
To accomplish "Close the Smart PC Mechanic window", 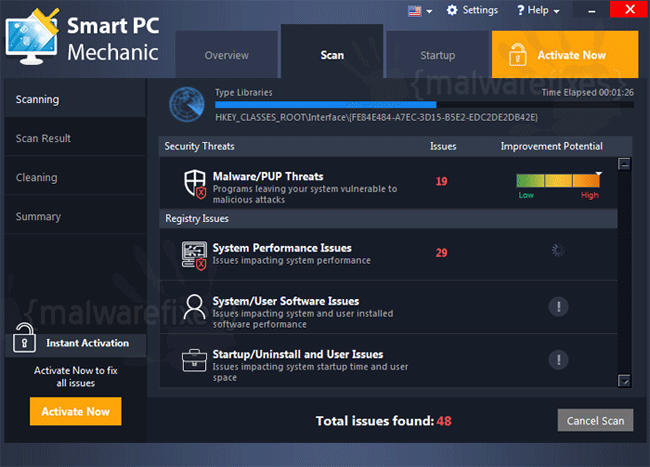I will (630, 9).
